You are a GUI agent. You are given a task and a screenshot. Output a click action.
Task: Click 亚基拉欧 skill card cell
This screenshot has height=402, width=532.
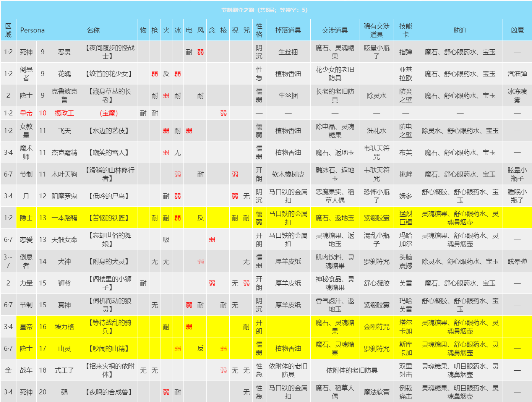(406, 74)
